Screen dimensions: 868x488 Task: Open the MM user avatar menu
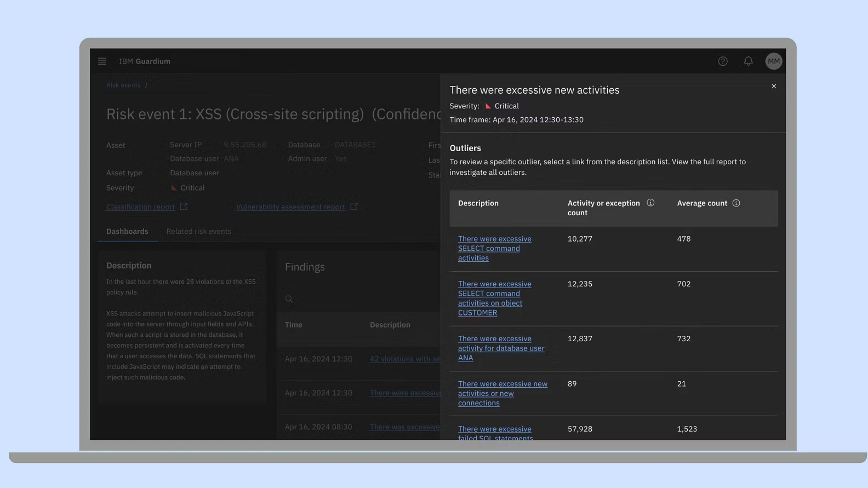[773, 61]
